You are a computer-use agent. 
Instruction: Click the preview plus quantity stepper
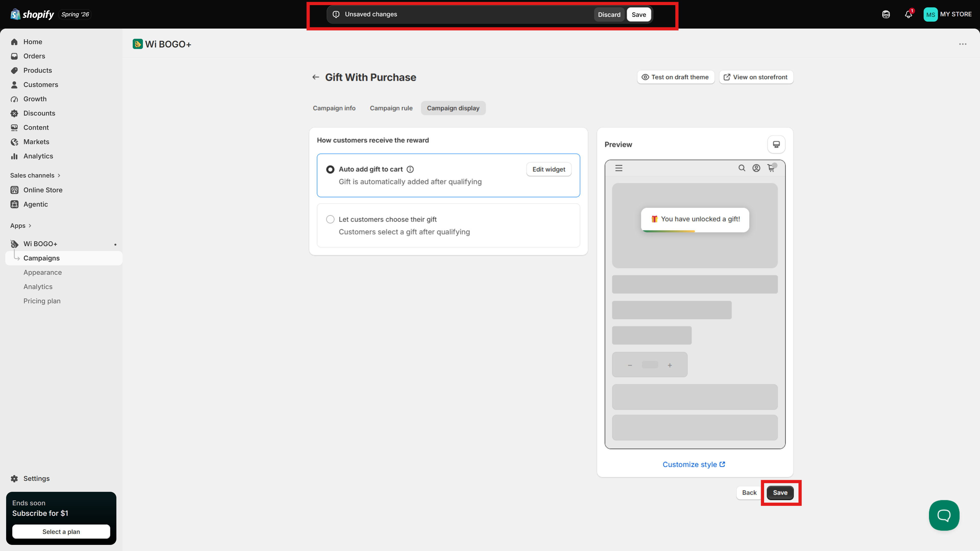point(670,365)
